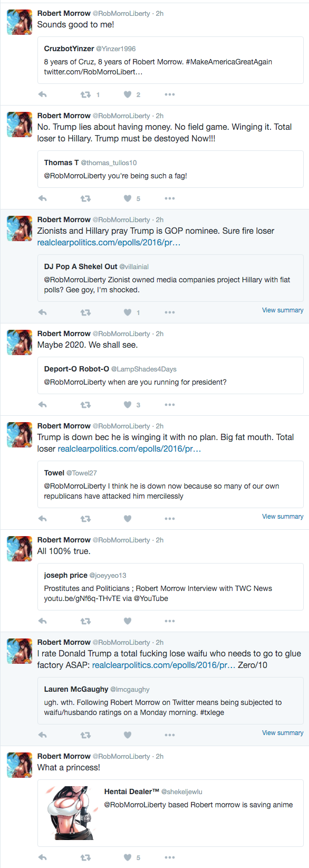This screenshot has width=309, height=868.
Task: Reply to the "Sounds good to me!" tweet
Action: point(43,94)
